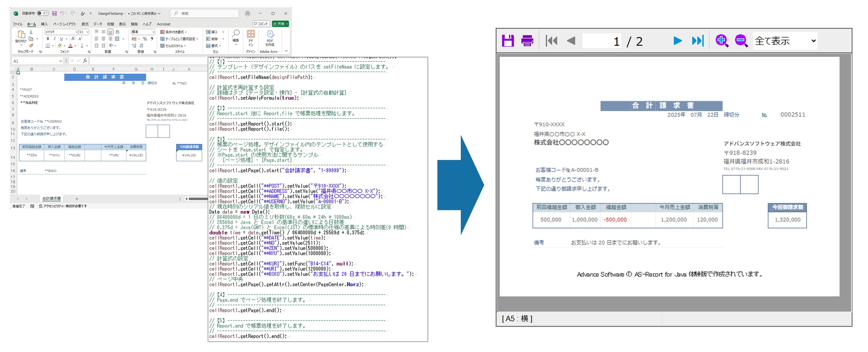Zoom out of the report preview
The width and height of the screenshot is (868, 352).
pyautogui.click(x=741, y=41)
